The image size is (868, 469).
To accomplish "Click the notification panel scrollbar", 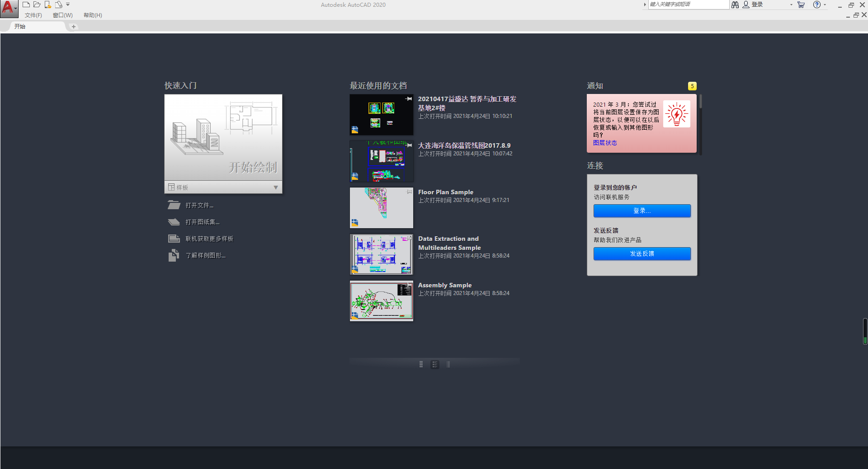I will [700, 101].
